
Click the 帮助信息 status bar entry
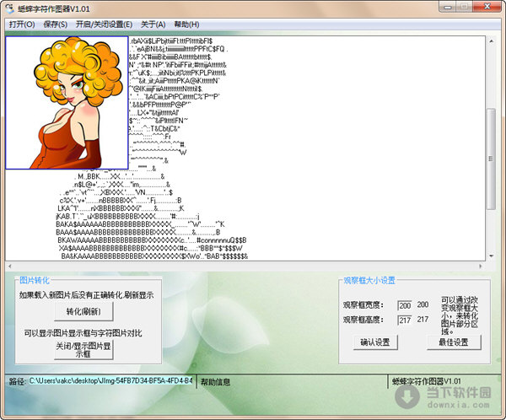[x=215, y=382]
